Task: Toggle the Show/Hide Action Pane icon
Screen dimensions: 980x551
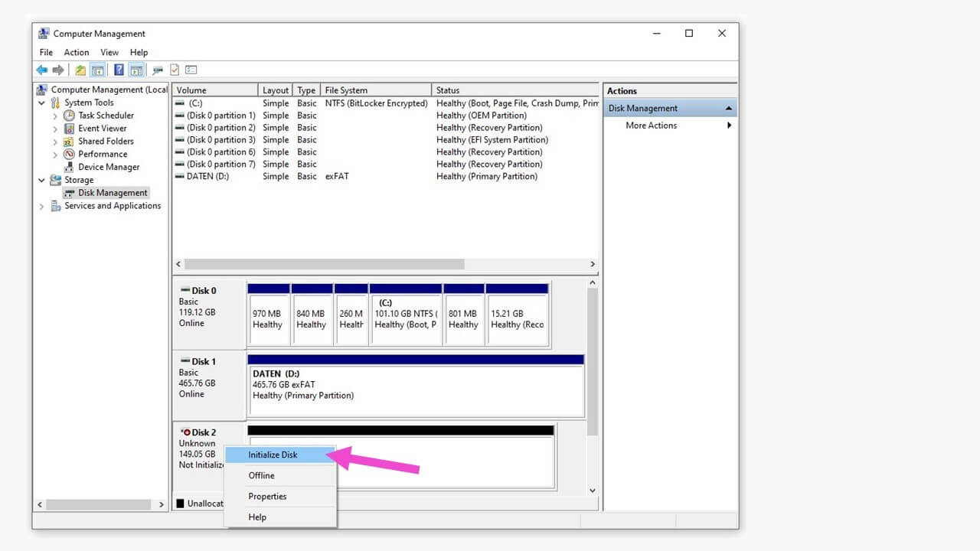Action: point(136,70)
